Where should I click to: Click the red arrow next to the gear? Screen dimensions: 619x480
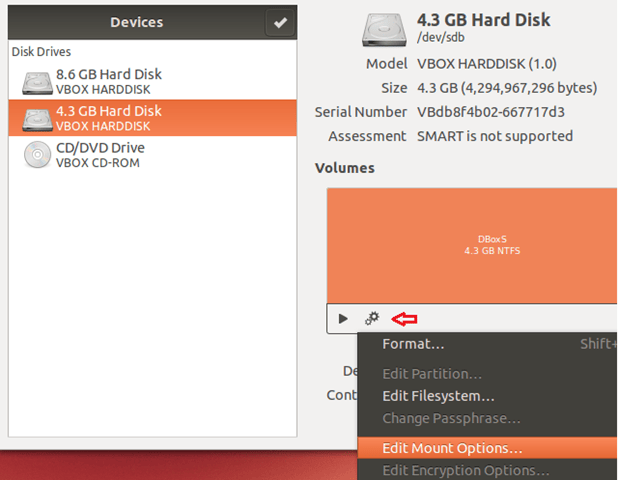click(x=404, y=319)
